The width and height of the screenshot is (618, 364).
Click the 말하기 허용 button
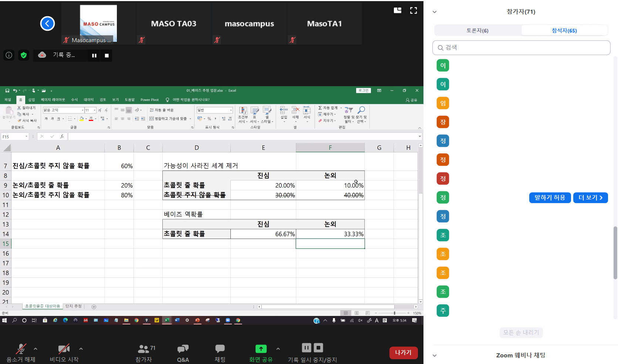550,198
